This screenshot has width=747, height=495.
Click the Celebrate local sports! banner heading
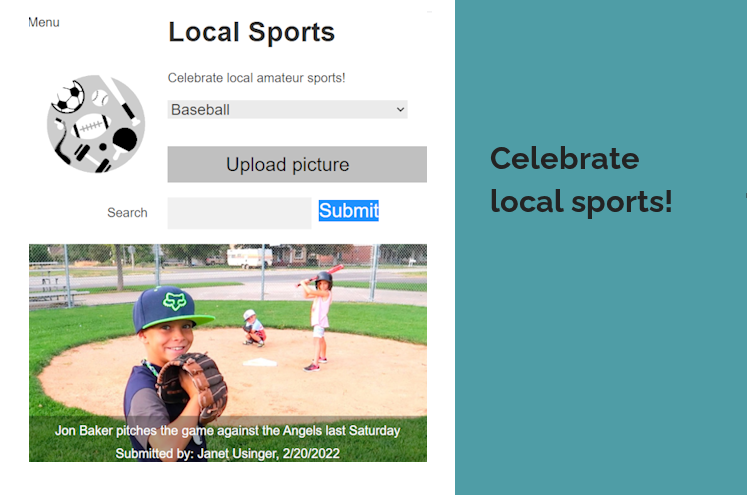(581, 180)
